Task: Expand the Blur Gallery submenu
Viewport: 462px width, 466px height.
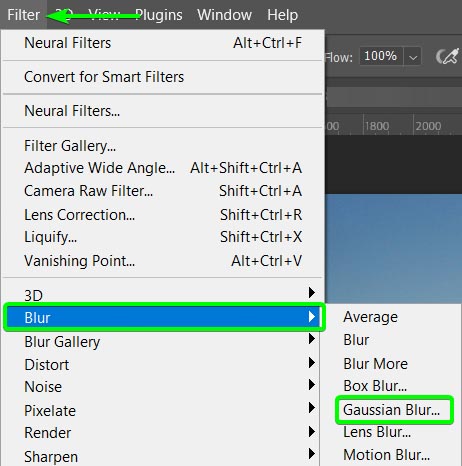Action: (163, 342)
